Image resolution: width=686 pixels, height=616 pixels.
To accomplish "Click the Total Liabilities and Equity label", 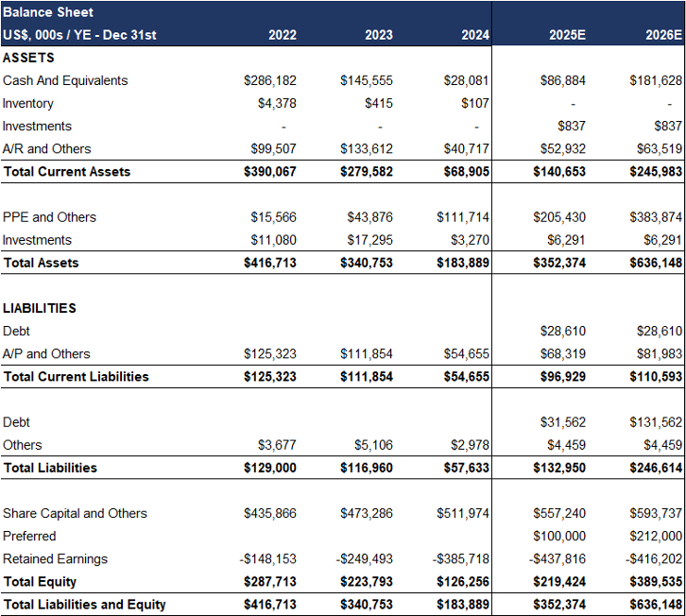I will coord(84,605).
